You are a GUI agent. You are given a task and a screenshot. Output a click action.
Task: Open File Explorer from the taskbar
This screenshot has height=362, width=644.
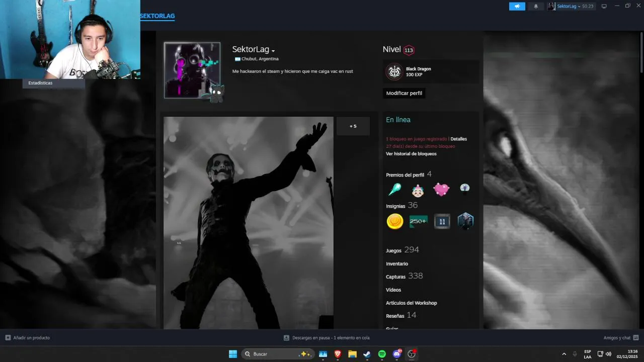pos(353,354)
